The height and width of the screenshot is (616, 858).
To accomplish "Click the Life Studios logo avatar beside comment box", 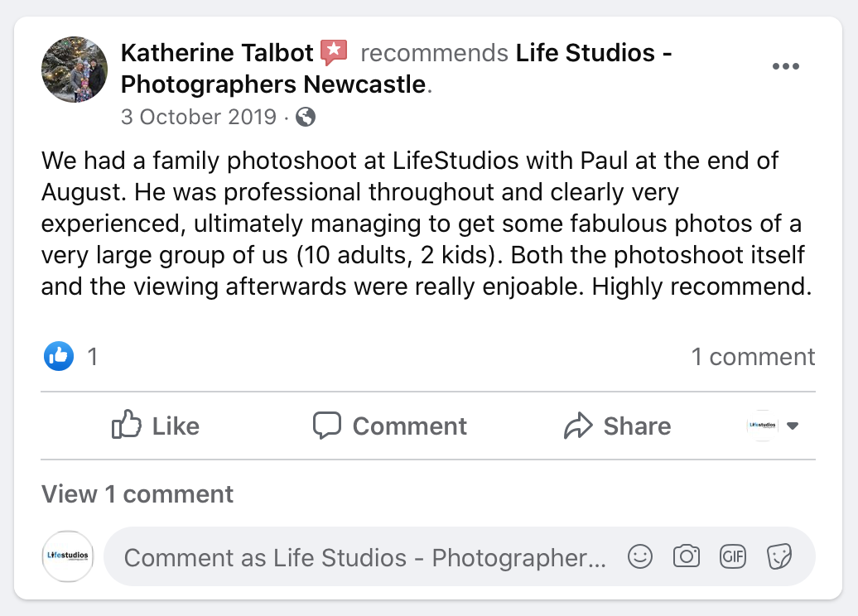I will click(68, 557).
